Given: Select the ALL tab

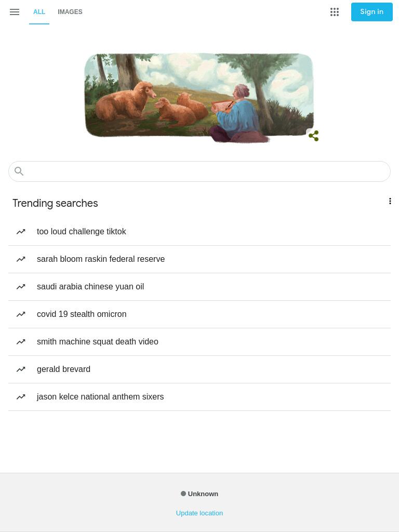Looking at the screenshot, I should [x=39, y=12].
